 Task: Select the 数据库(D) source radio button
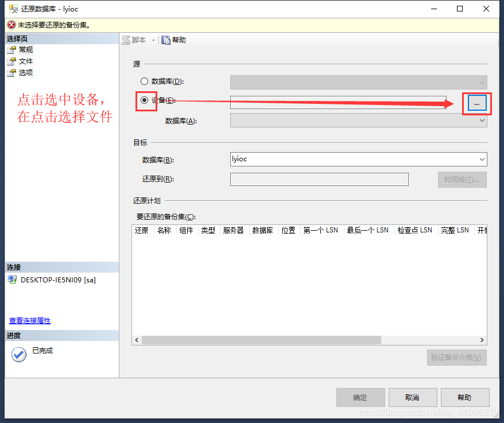click(x=144, y=81)
